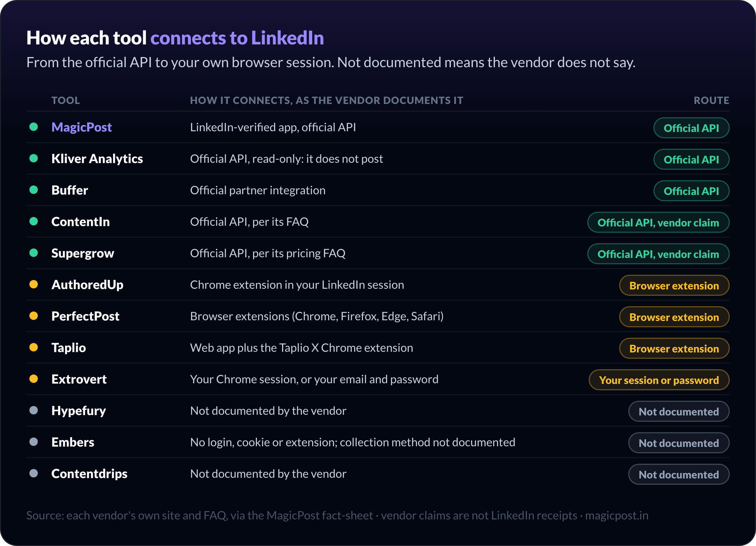This screenshot has height=546, width=756.
Task: Click the yellow dot beside AuthoredUp
Action: point(34,284)
